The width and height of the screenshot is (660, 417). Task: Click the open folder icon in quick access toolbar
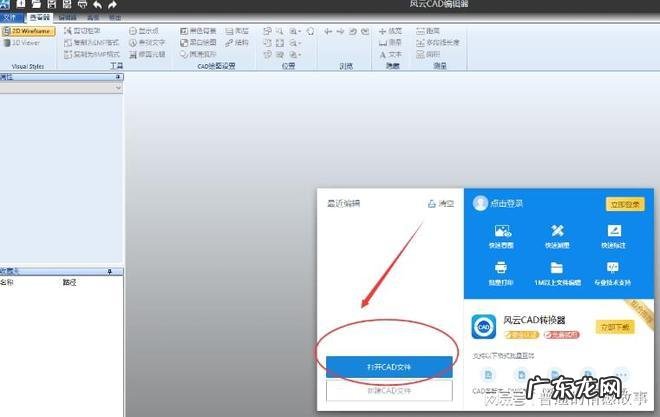[36, 5]
